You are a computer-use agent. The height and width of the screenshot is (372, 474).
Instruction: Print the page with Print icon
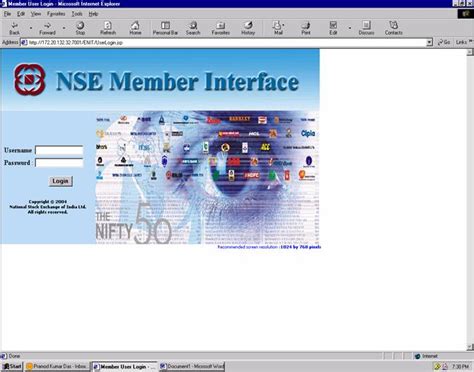tap(306, 28)
